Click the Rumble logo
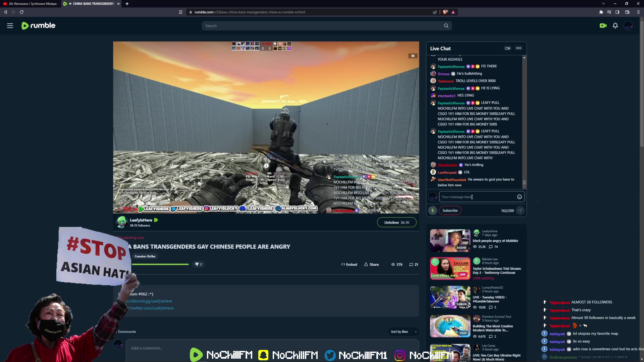644x362 pixels. [x=39, y=26]
